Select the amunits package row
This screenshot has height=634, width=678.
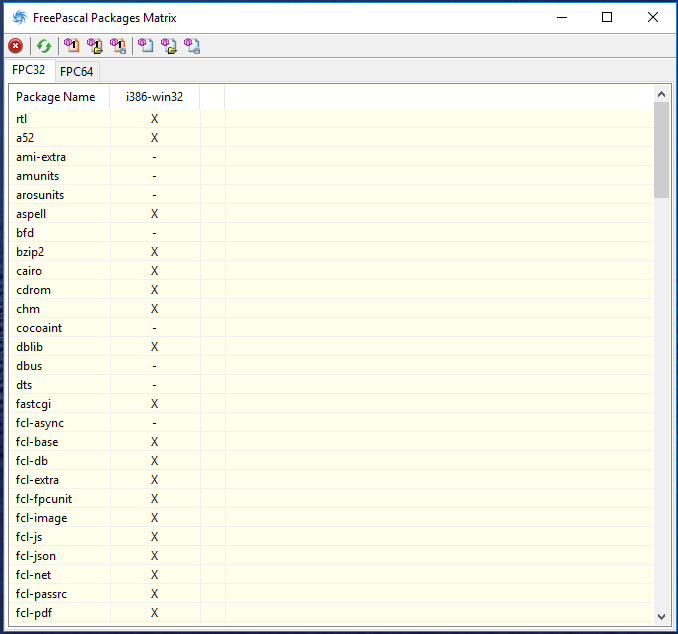point(331,176)
